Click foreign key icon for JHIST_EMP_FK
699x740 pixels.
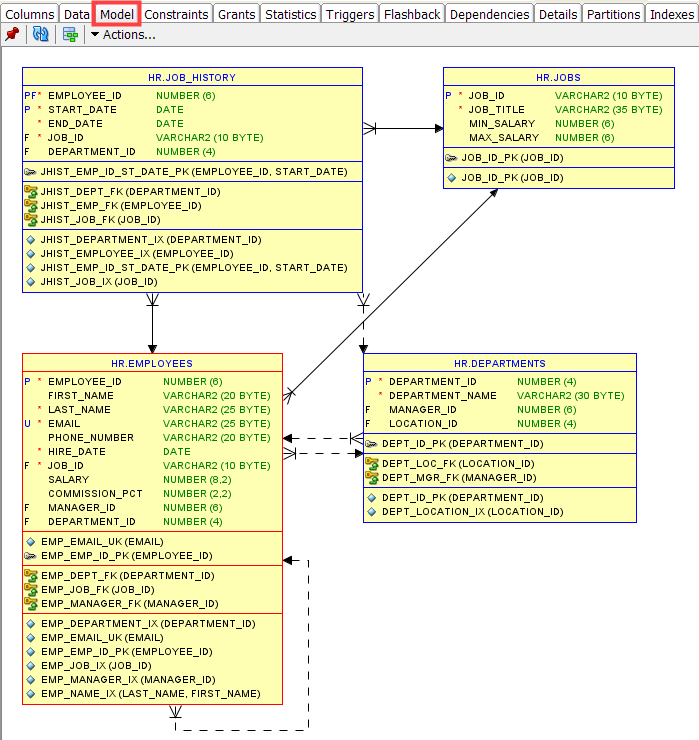click(x=31, y=206)
